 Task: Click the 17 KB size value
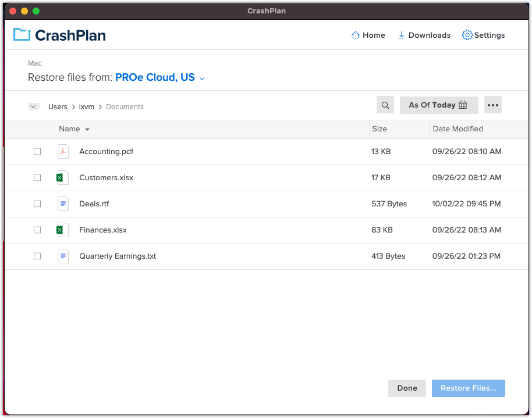(x=381, y=178)
